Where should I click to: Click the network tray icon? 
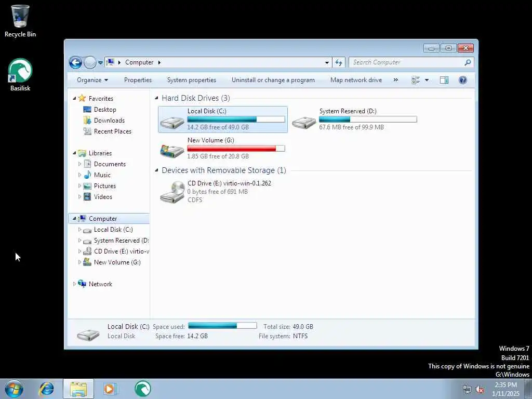(x=467, y=390)
